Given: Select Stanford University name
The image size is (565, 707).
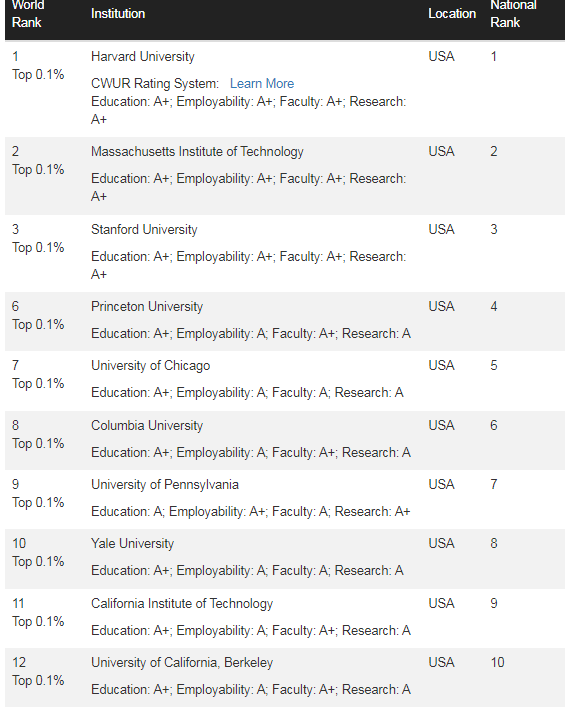Looking at the screenshot, I should click(x=144, y=230).
